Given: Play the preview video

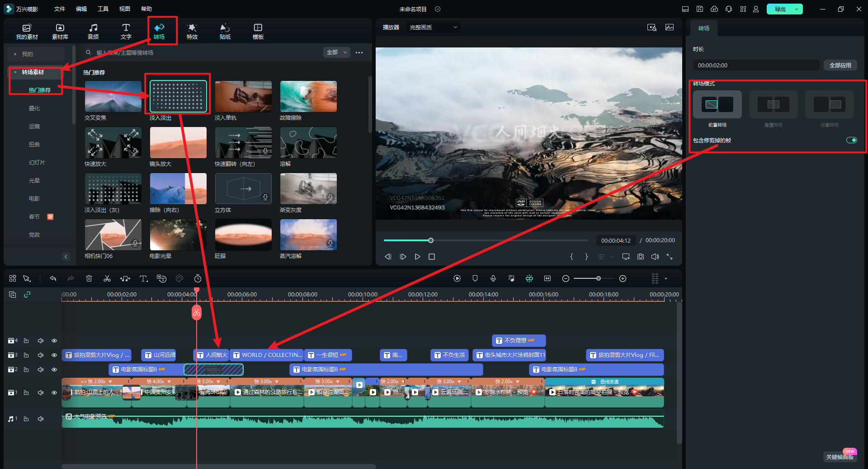Looking at the screenshot, I should pyautogui.click(x=417, y=257).
